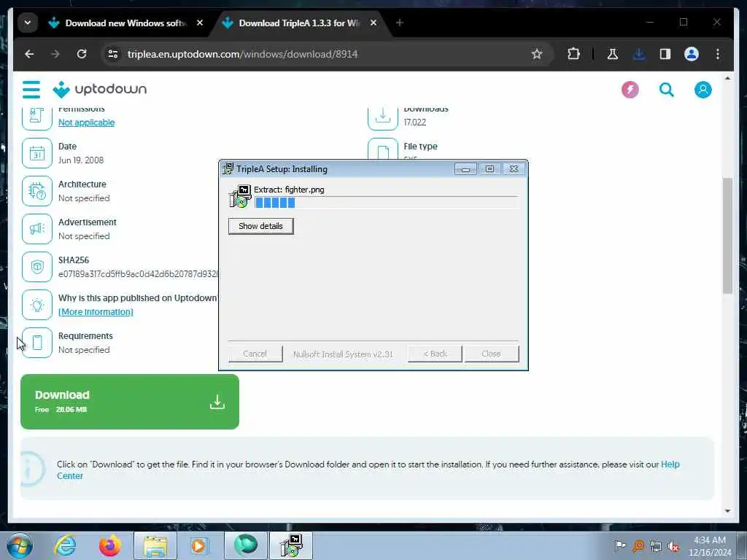Click the TripleA installer taskbar button

(291, 545)
